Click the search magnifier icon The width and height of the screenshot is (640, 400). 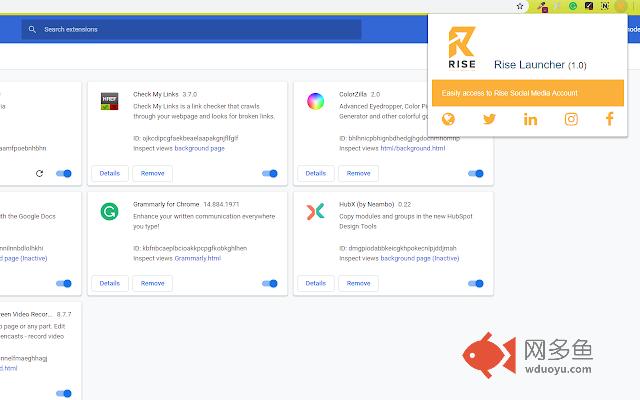click(x=32, y=29)
